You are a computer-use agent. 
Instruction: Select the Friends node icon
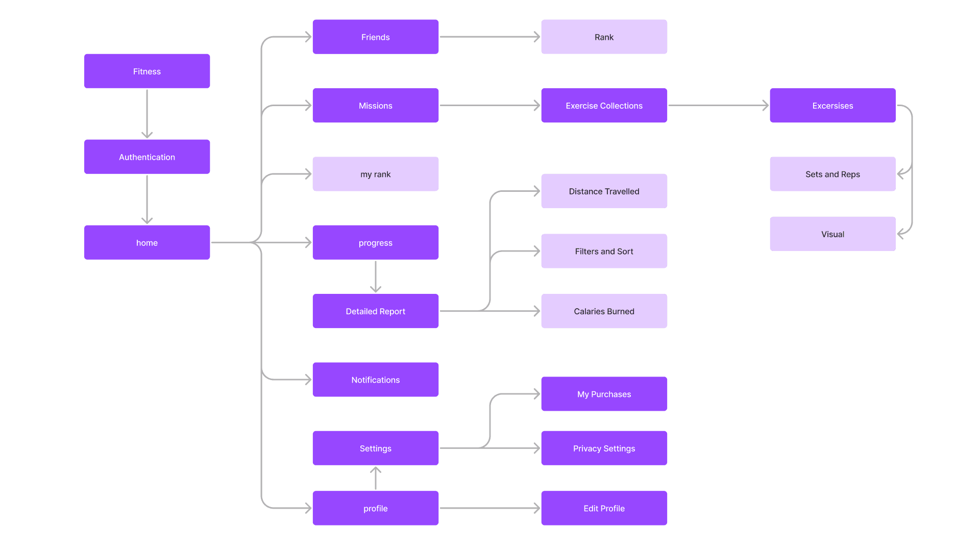coord(376,37)
